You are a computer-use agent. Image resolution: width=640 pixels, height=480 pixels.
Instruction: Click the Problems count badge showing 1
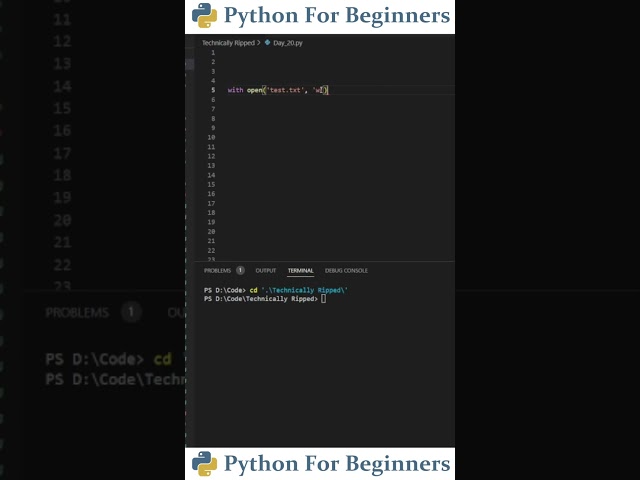point(240,270)
